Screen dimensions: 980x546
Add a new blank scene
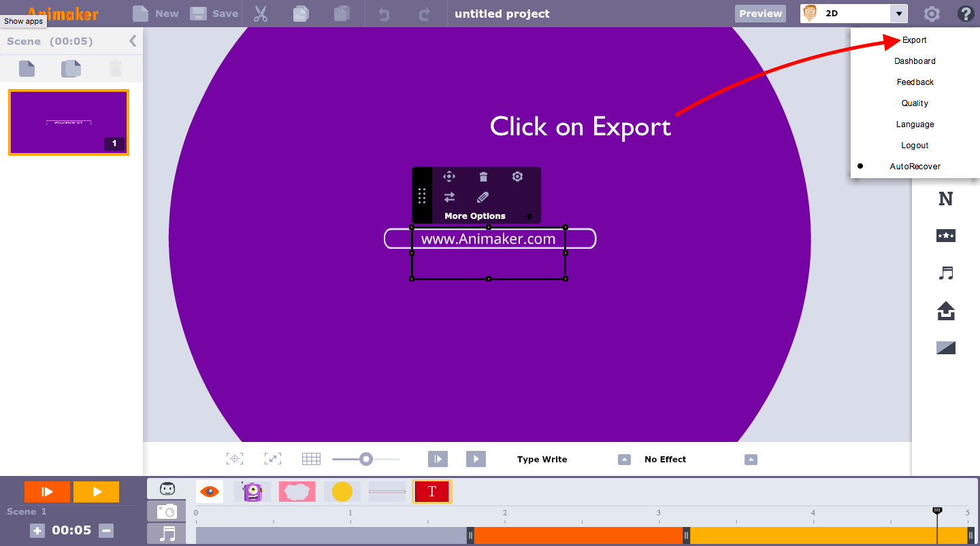pos(27,68)
